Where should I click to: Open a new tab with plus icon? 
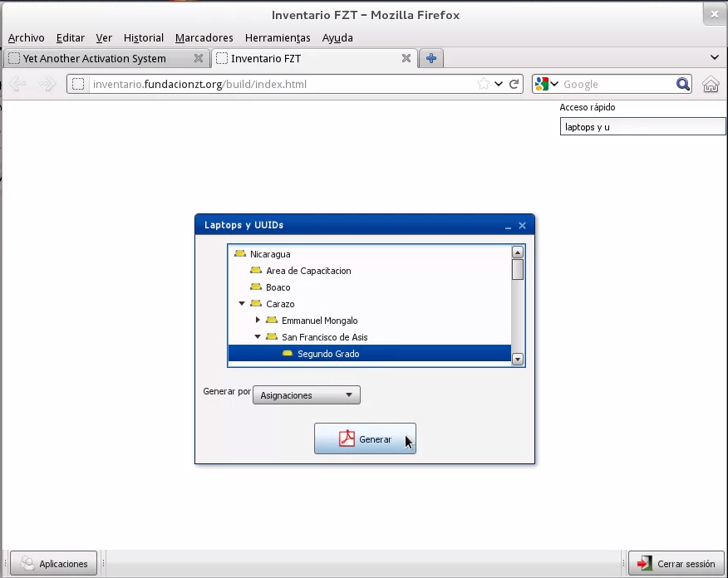pos(430,58)
